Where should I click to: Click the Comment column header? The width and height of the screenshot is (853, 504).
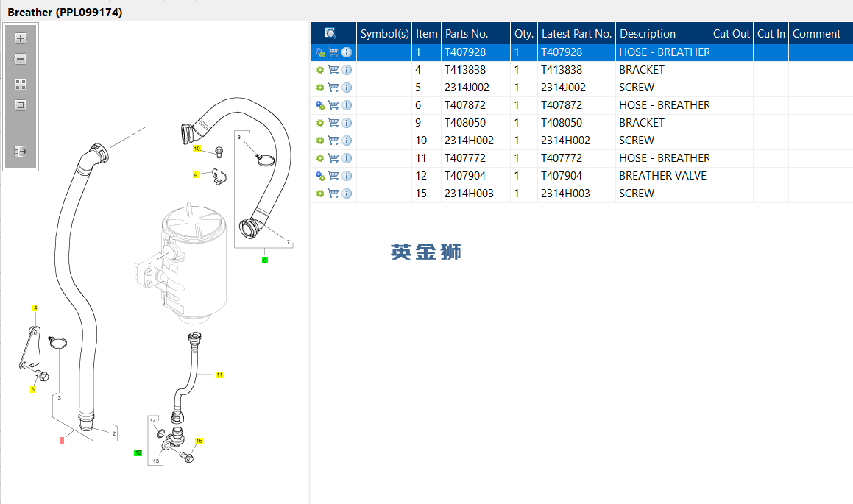821,34
